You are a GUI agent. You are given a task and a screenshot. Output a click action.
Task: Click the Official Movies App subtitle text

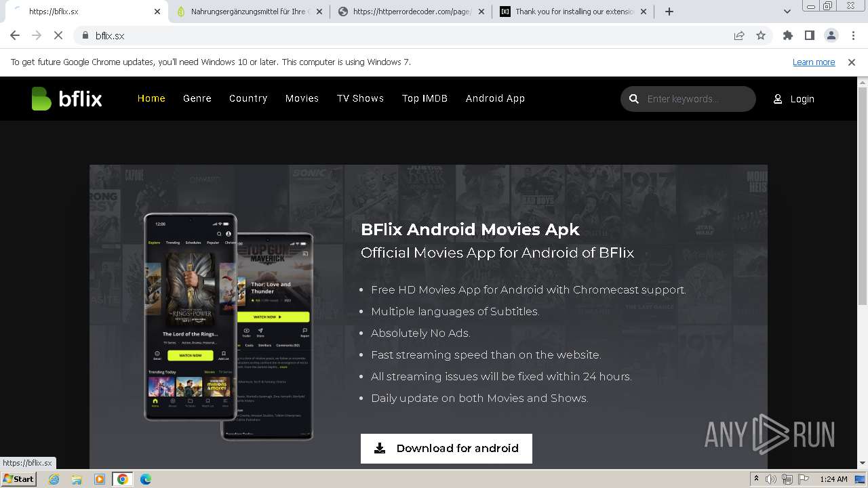point(497,253)
